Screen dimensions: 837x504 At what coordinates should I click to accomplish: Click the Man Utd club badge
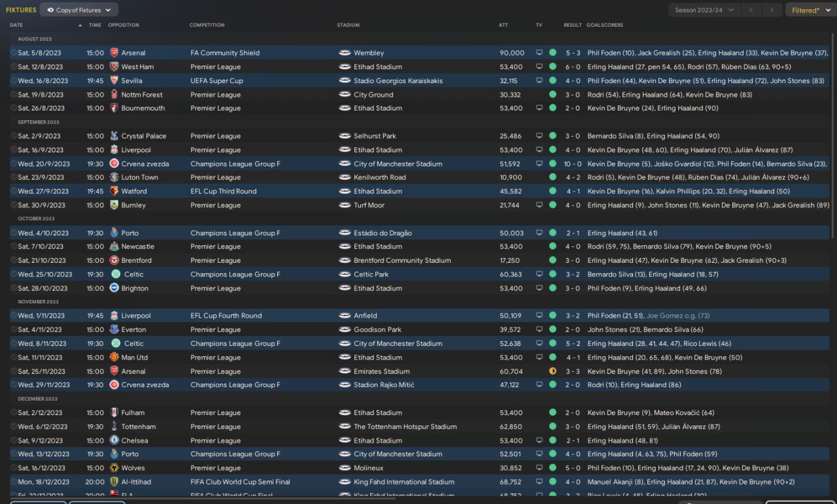coord(114,358)
